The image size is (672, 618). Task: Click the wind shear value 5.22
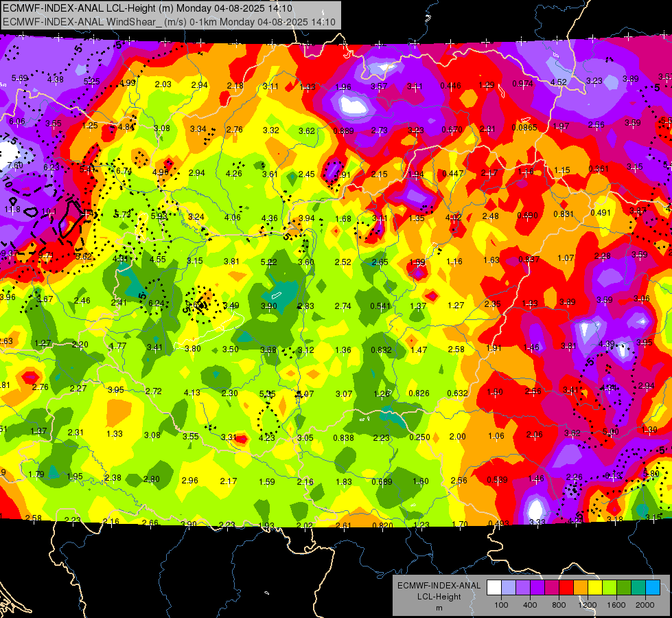[x=268, y=262]
